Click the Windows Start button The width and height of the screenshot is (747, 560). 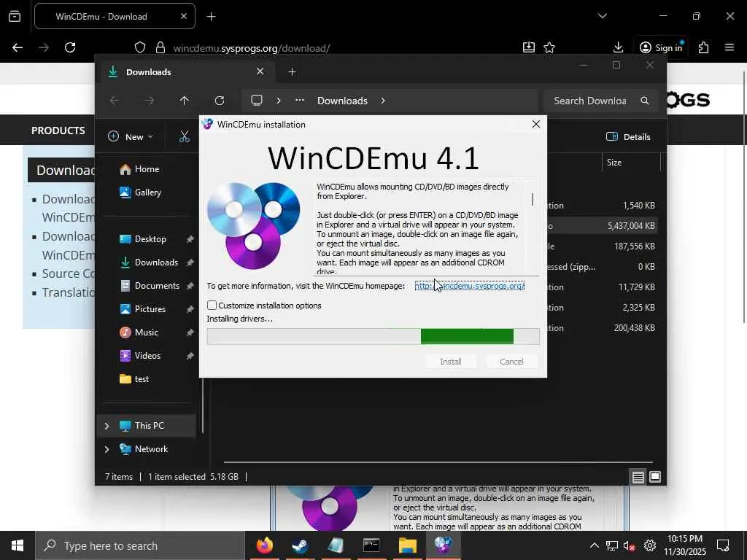point(18,545)
